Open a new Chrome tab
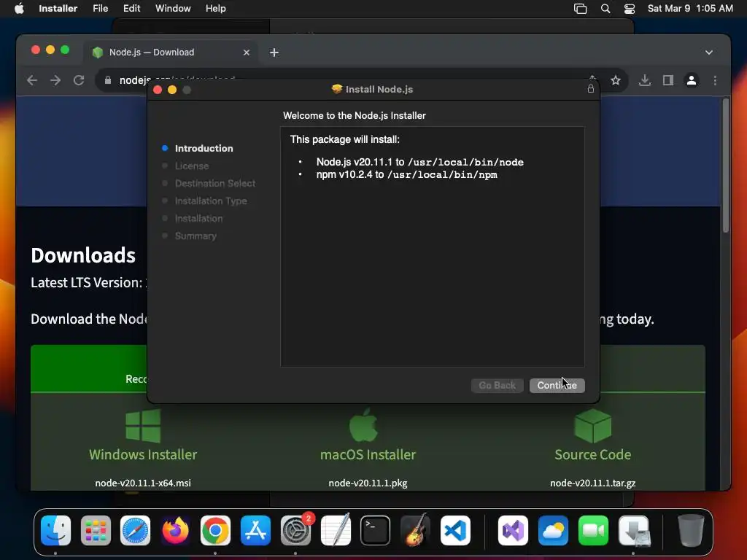Image resolution: width=747 pixels, height=560 pixels. coord(274,52)
